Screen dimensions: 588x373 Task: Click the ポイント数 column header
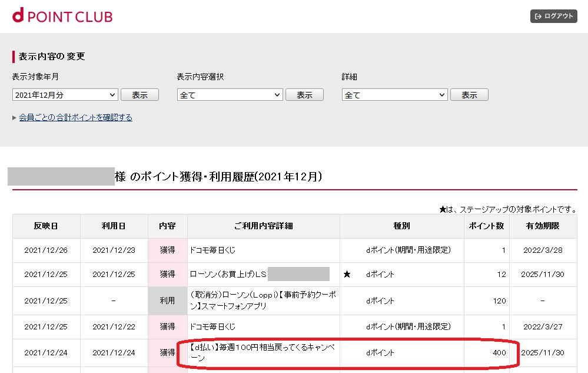pos(486,226)
